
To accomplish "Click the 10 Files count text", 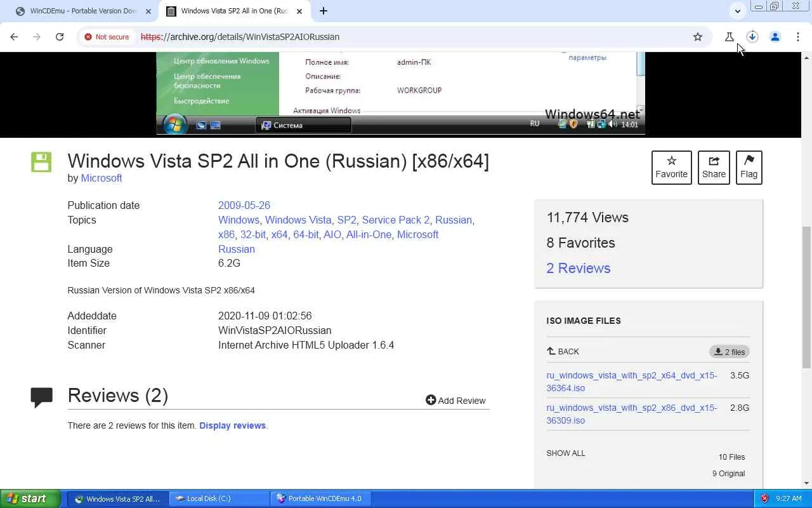I will click(x=731, y=457).
